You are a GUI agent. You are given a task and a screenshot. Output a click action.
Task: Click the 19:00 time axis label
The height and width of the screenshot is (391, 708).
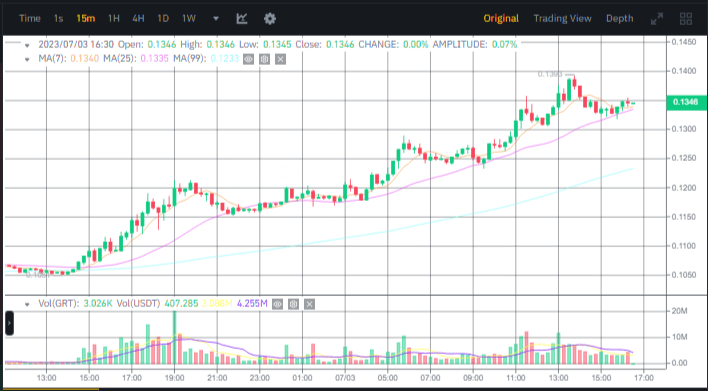pyautogui.click(x=174, y=377)
